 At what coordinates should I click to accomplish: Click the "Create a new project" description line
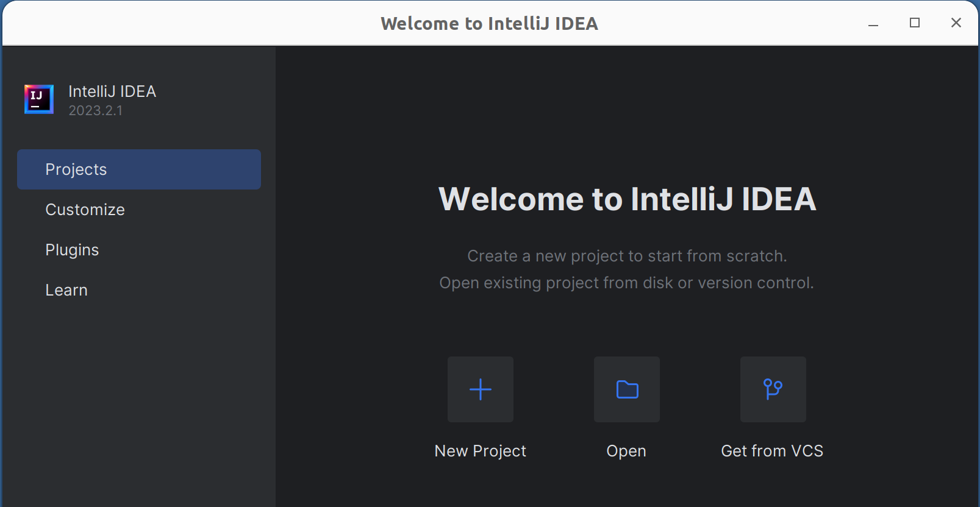coord(627,256)
